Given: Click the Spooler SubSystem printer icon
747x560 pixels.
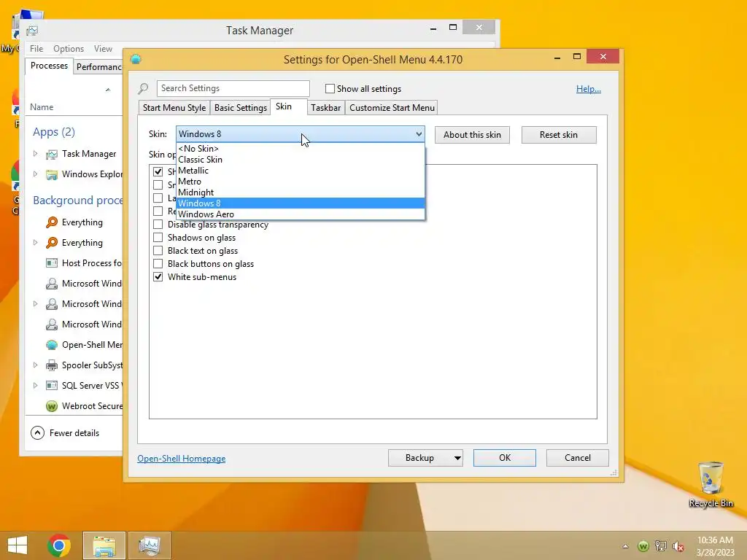Looking at the screenshot, I should pyautogui.click(x=52, y=365).
